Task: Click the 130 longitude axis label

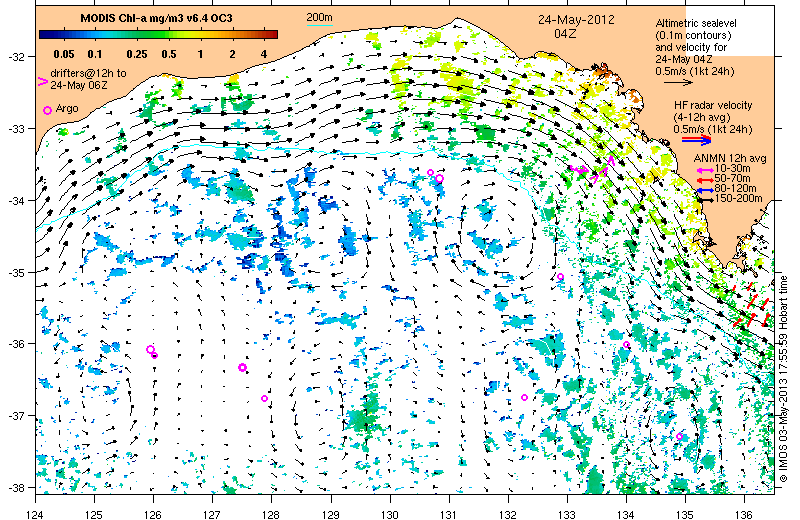Action: tap(390, 514)
